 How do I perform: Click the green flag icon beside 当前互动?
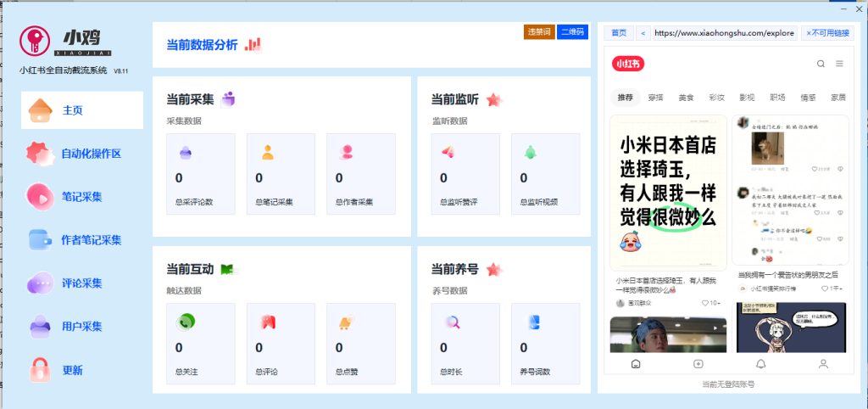tap(227, 269)
